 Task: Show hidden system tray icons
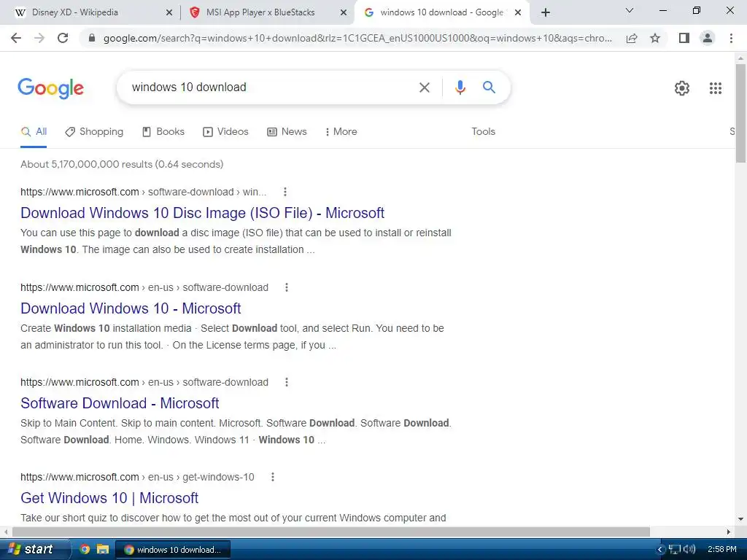pos(660,550)
